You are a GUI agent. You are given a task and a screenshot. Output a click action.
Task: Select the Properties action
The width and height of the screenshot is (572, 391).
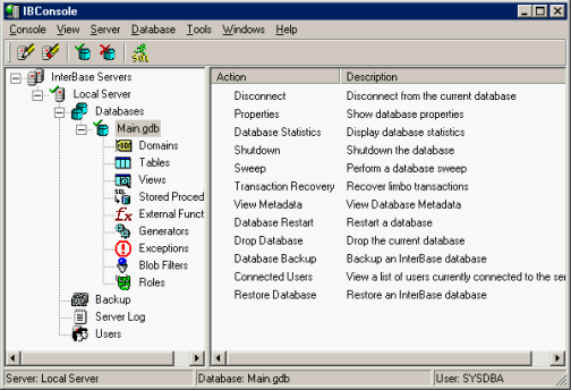pyautogui.click(x=256, y=114)
